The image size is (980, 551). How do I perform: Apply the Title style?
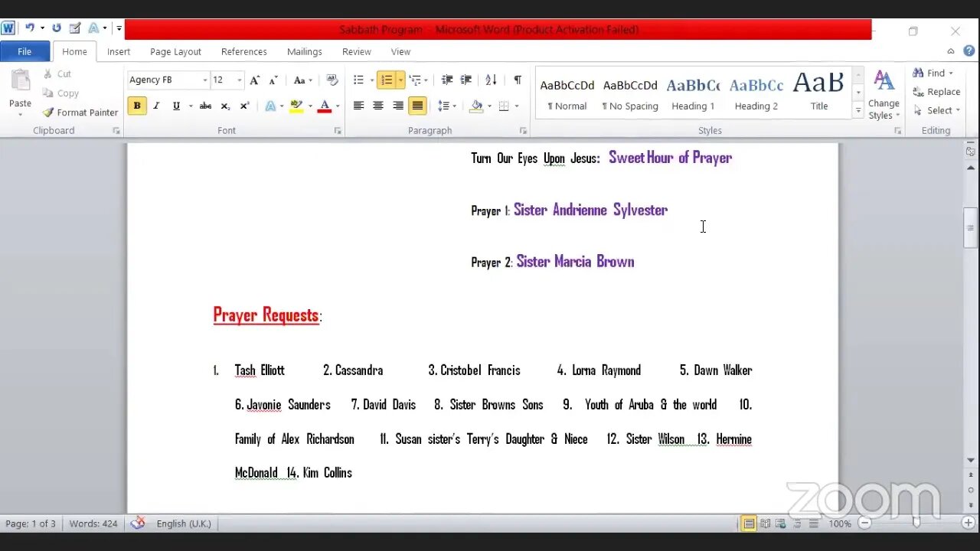(x=819, y=93)
